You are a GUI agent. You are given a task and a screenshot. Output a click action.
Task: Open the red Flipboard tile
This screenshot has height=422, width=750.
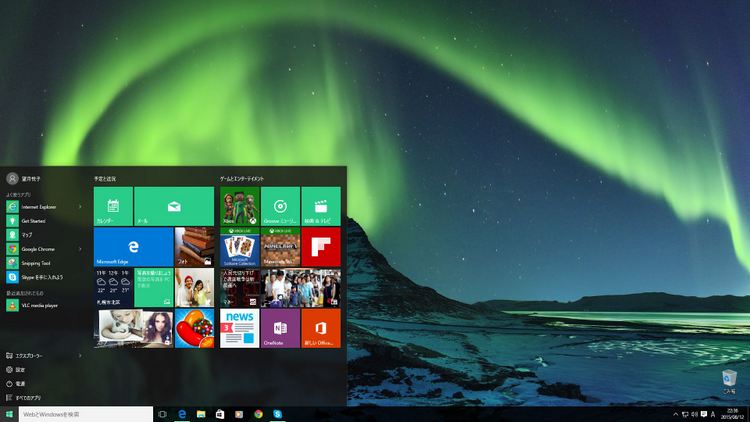tap(321, 247)
